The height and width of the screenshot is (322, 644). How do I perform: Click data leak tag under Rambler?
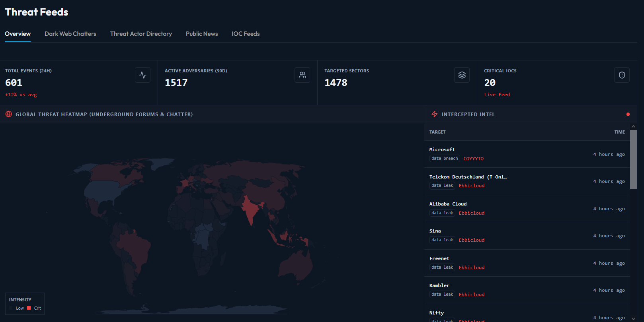[442, 295]
